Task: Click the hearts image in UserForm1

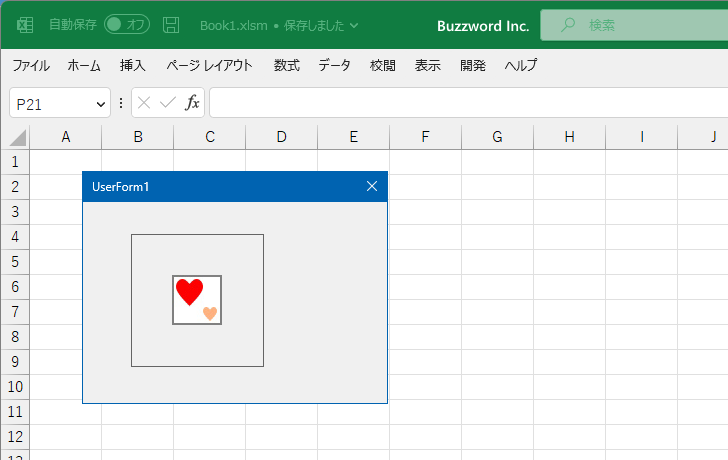Action: (197, 300)
